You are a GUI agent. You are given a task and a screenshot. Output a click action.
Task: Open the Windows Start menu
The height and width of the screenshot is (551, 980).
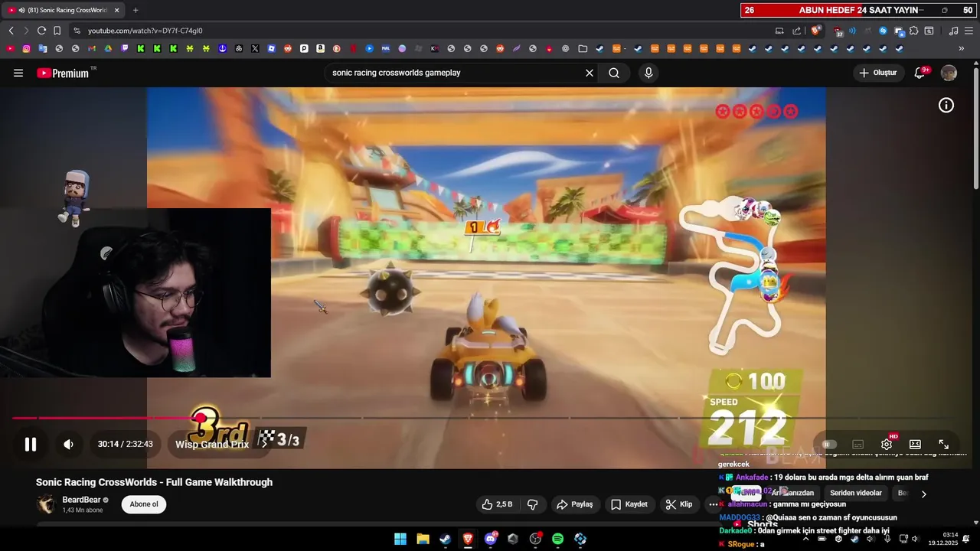(x=400, y=539)
